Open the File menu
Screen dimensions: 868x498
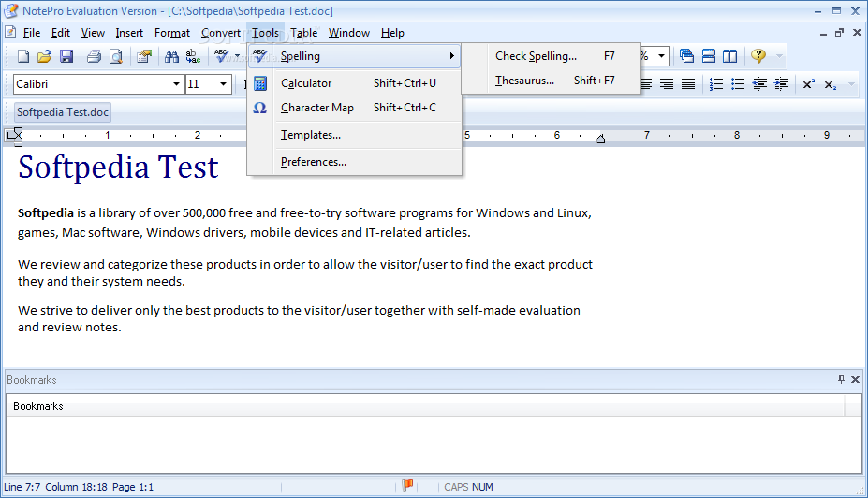coord(32,33)
